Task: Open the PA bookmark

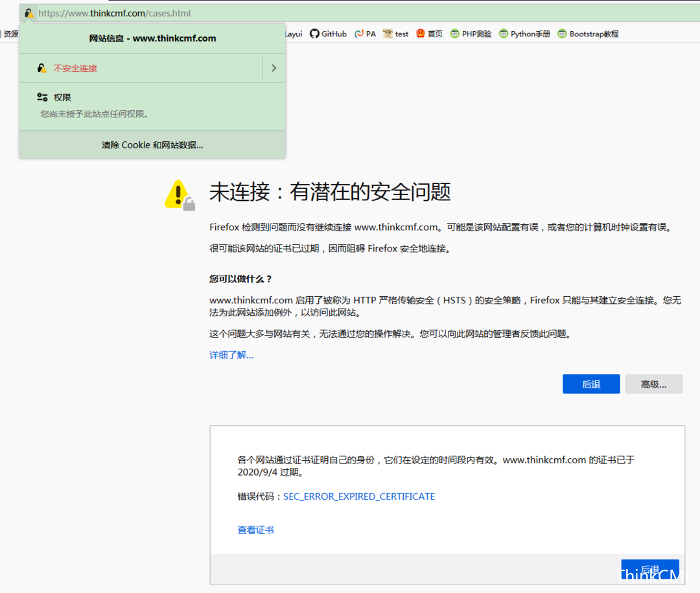Action: [x=365, y=34]
